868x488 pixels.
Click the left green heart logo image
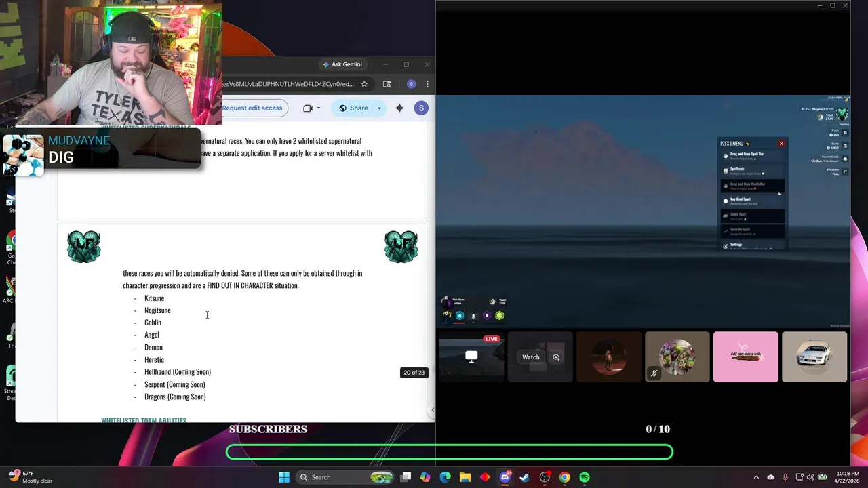(x=84, y=247)
